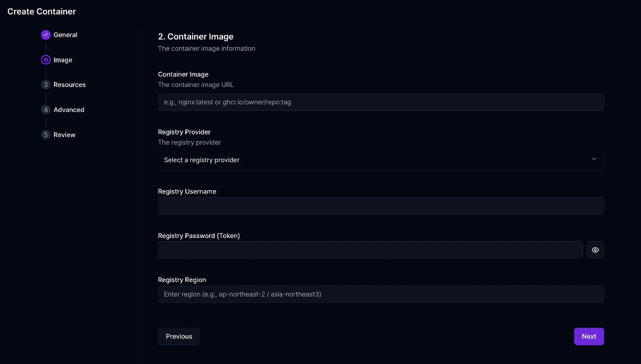Click the chevron on registry provider selector

[593, 159]
